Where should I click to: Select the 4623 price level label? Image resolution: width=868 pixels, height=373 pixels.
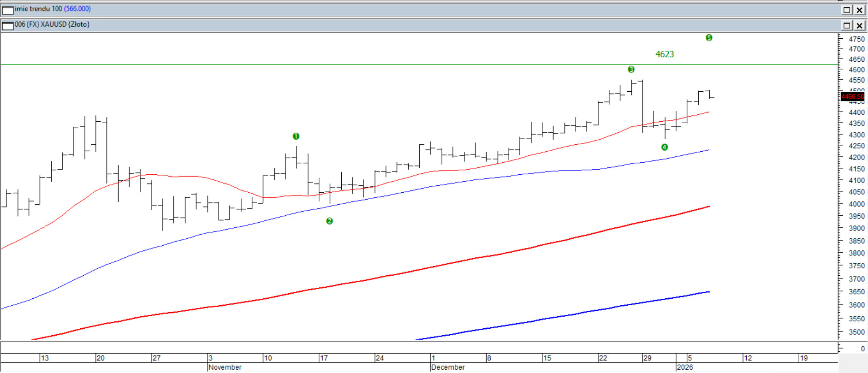(664, 54)
